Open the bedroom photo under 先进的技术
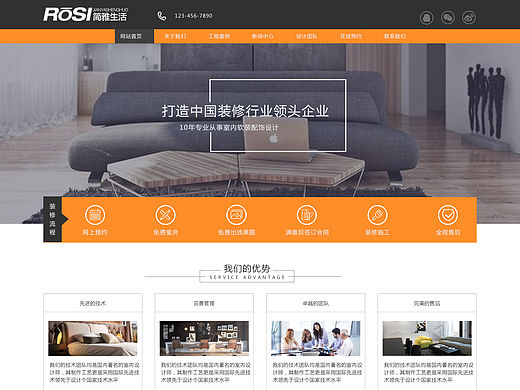The image size is (520, 390). pyautogui.click(x=93, y=338)
